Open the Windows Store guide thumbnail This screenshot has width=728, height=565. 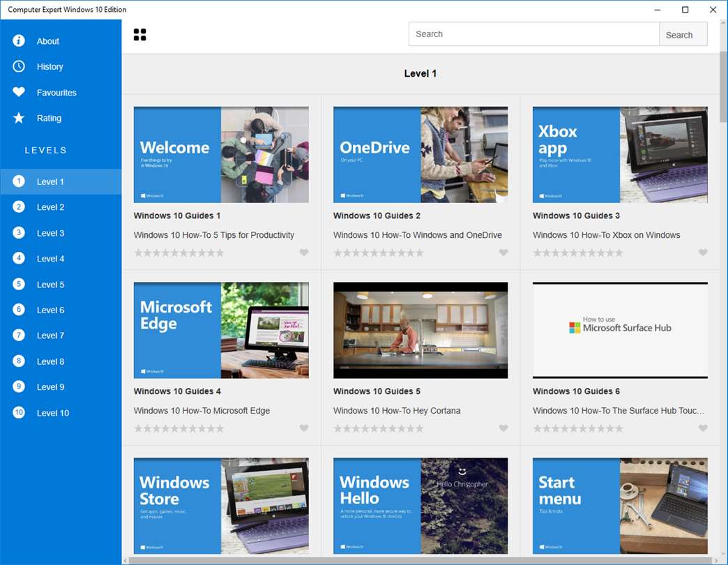point(221,506)
